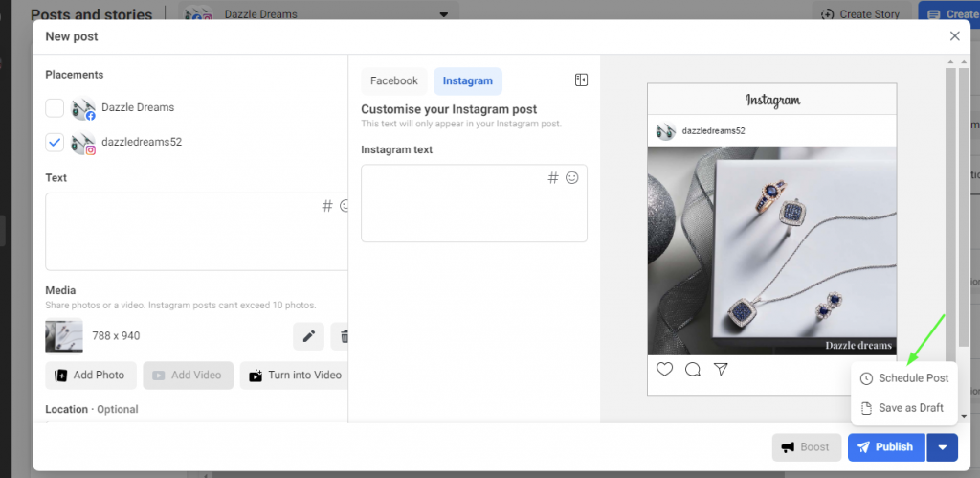The image size is (980, 478).
Task: Delete the uploaded media photo
Action: [340, 336]
